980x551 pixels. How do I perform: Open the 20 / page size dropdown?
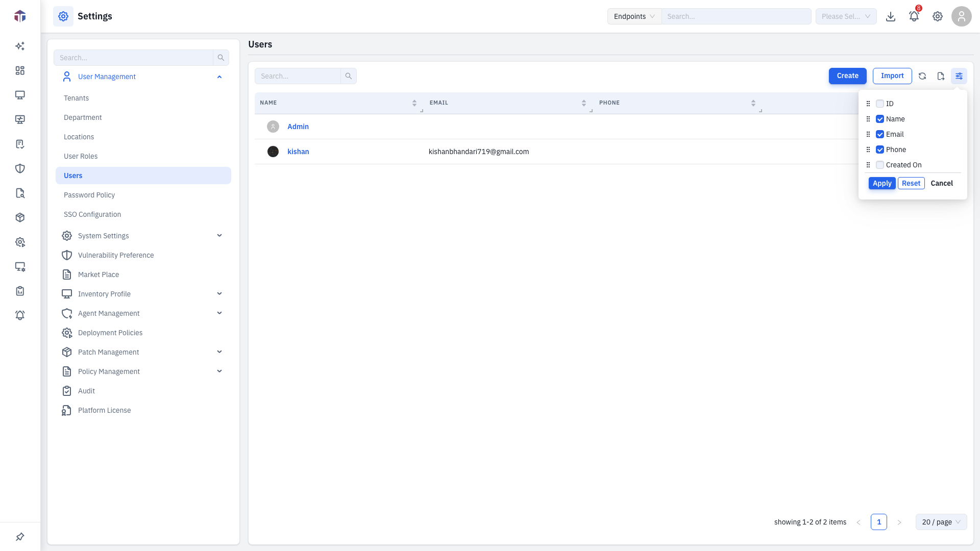coord(941,522)
